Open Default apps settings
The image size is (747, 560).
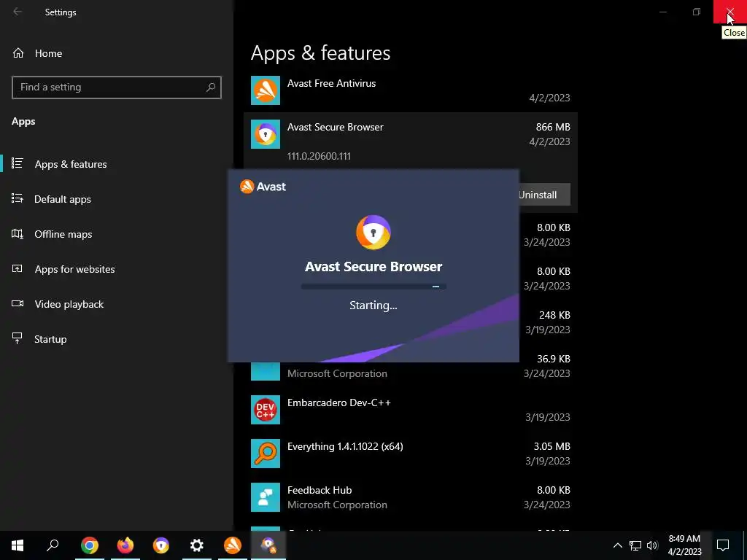[x=117, y=199]
